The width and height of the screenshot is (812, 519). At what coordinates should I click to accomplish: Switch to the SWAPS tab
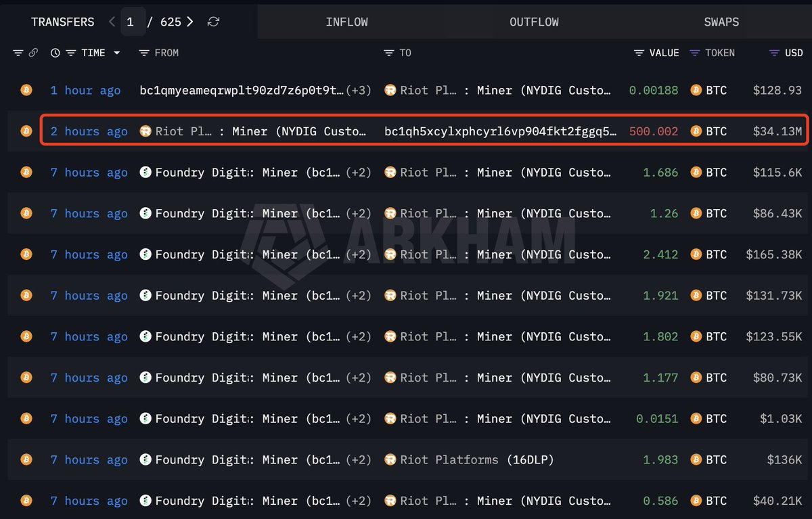(721, 21)
